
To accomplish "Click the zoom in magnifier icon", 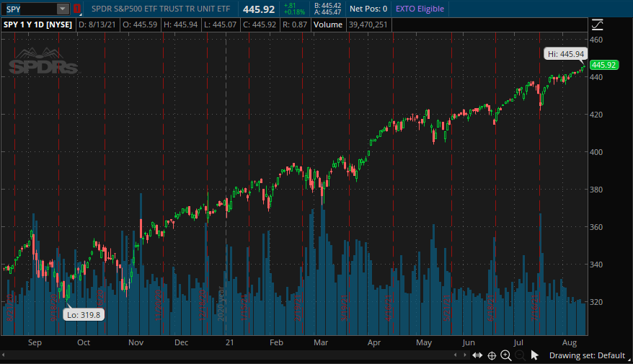I will tap(506, 355).
